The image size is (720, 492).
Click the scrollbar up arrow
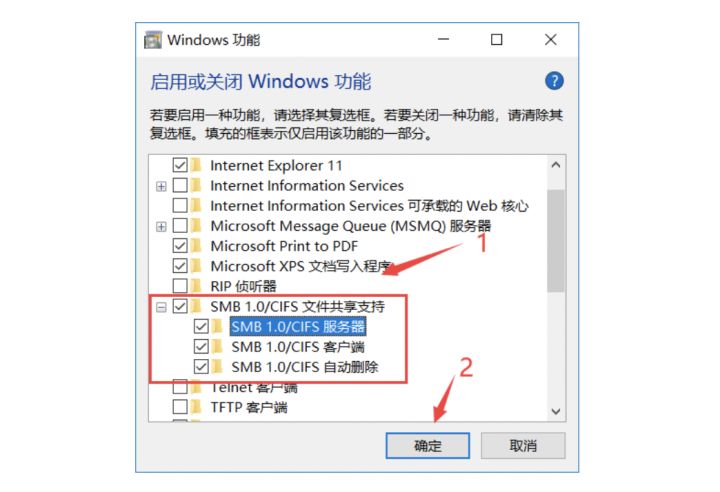click(556, 165)
